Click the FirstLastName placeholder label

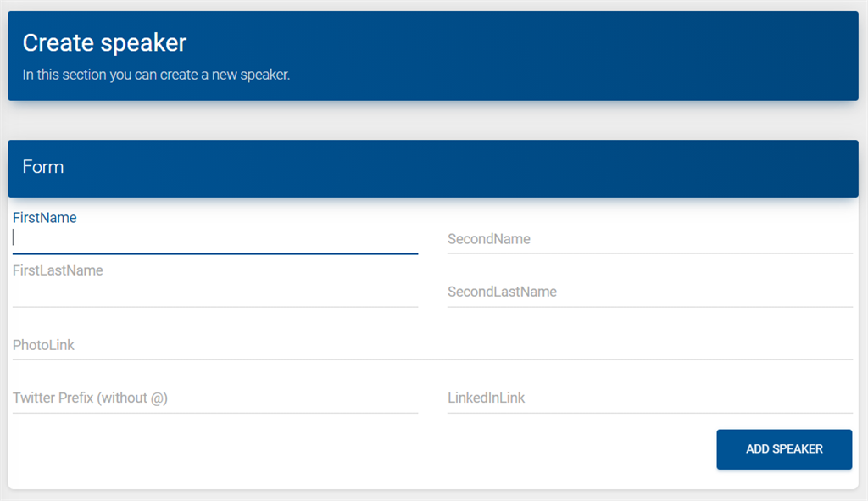tap(58, 270)
